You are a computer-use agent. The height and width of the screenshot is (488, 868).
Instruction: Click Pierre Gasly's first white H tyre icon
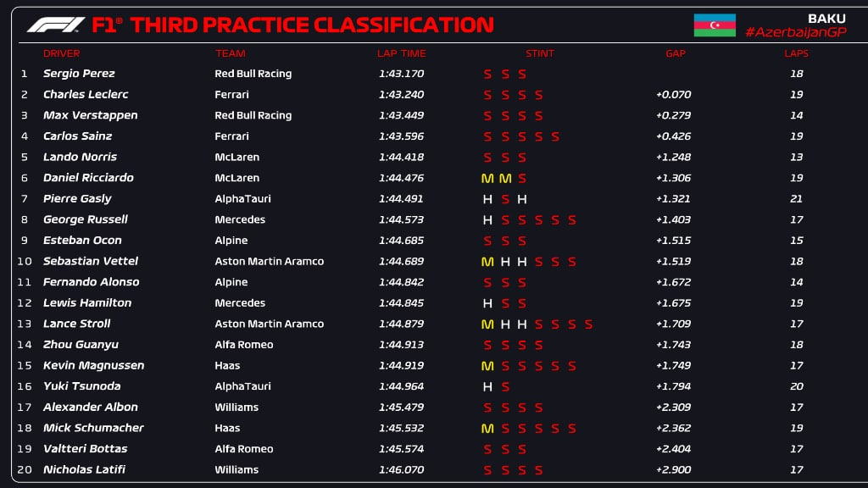click(487, 199)
